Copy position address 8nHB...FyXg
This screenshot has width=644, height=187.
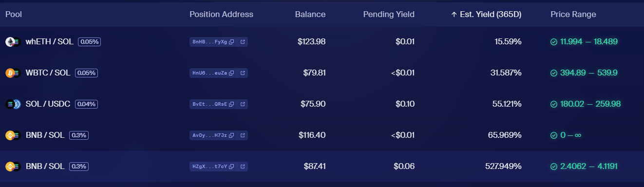coord(232,42)
